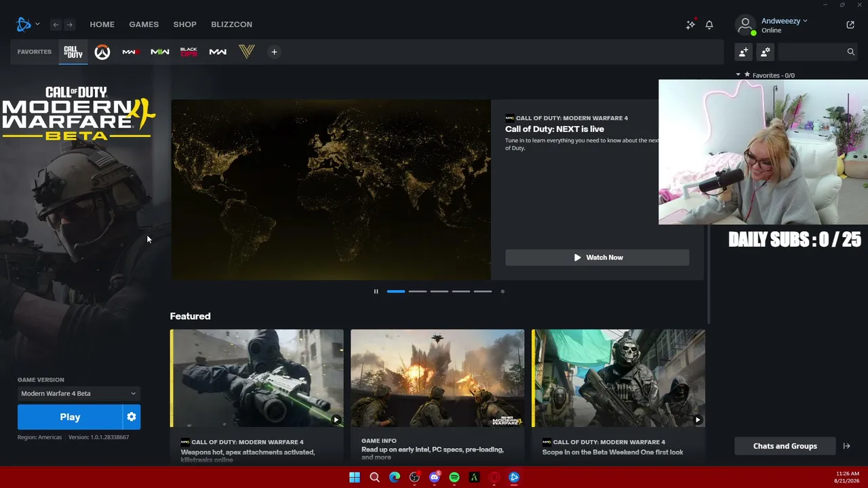Jump to the third carousel slide
This screenshot has width=868, height=488.
[439, 291]
